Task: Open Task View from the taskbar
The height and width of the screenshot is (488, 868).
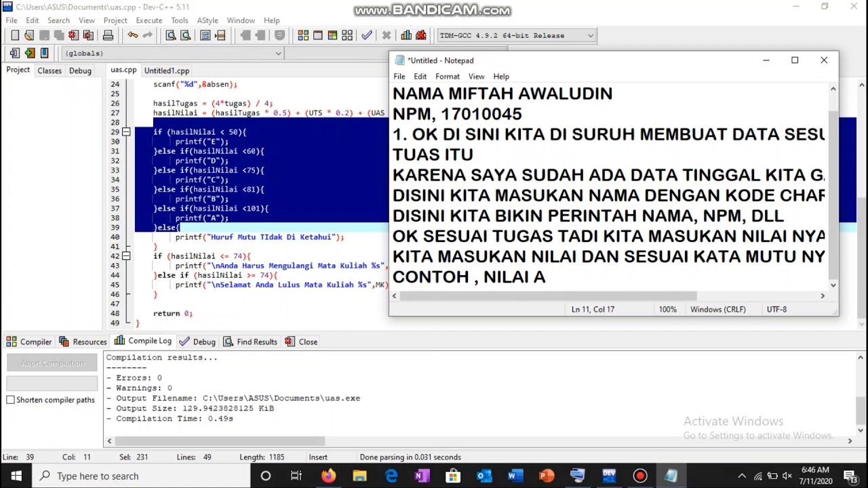Action: click(x=296, y=476)
